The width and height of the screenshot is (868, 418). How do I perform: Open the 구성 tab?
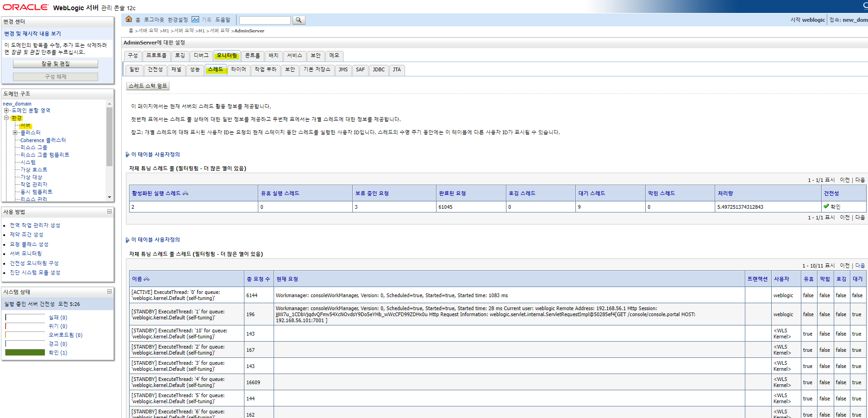click(x=133, y=56)
